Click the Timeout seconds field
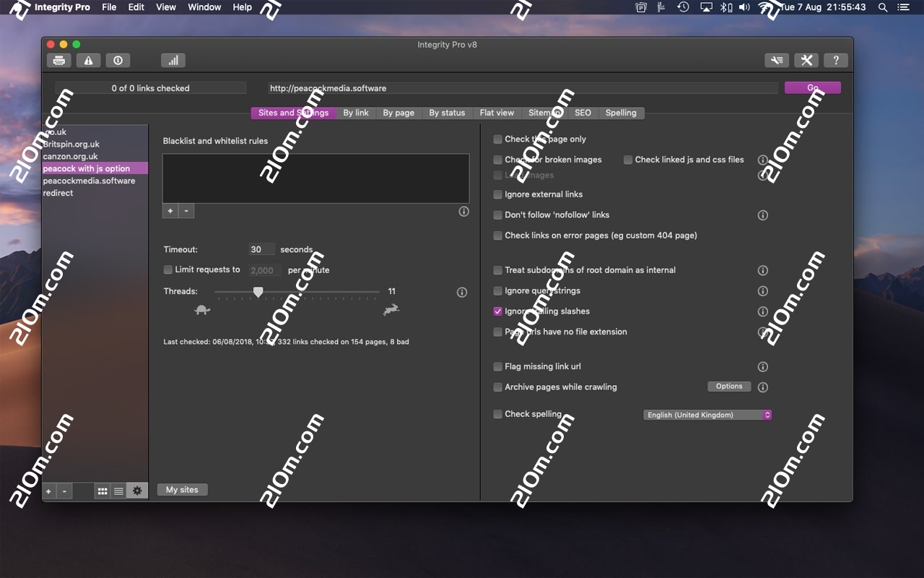 click(x=262, y=249)
